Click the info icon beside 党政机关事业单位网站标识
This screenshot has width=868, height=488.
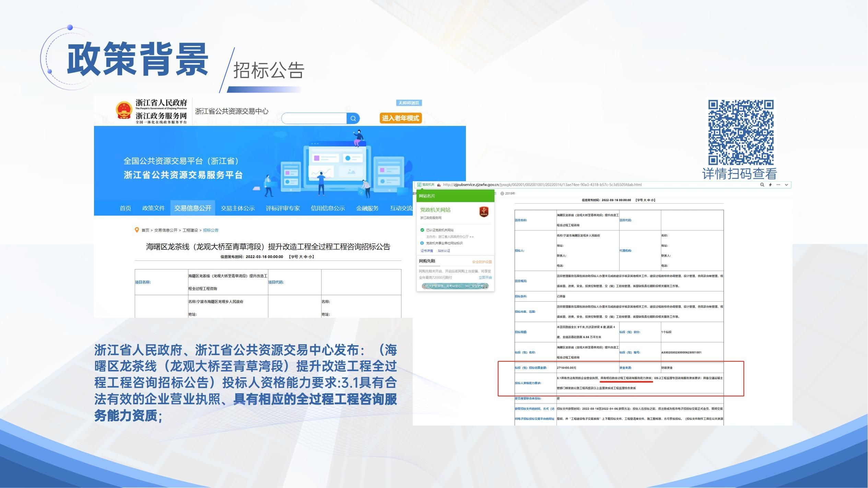(422, 243)
